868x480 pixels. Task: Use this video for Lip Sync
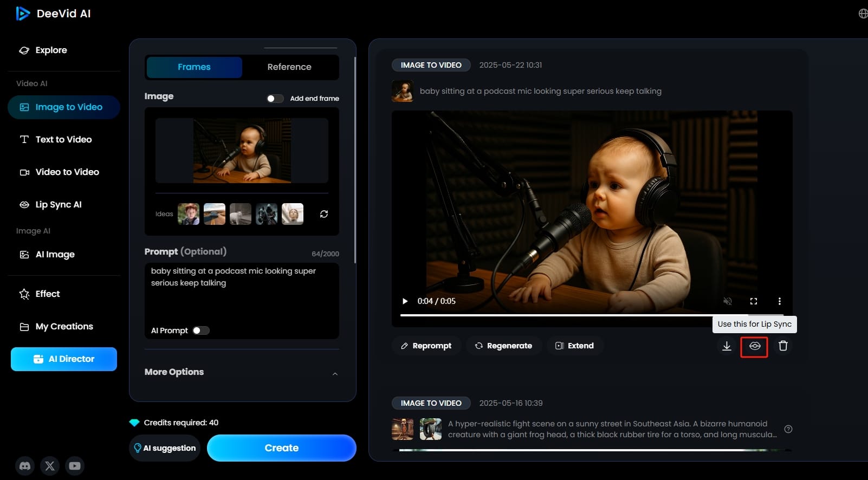(755, 346)
